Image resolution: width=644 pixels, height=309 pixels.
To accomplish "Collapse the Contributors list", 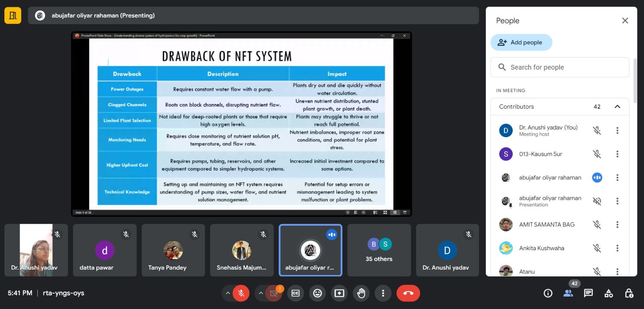I will click(617, 107).
